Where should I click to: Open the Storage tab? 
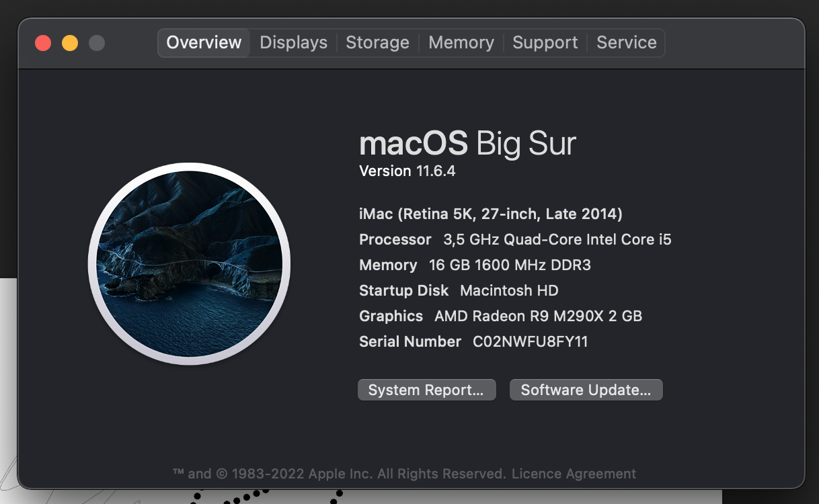pos(377,42)
